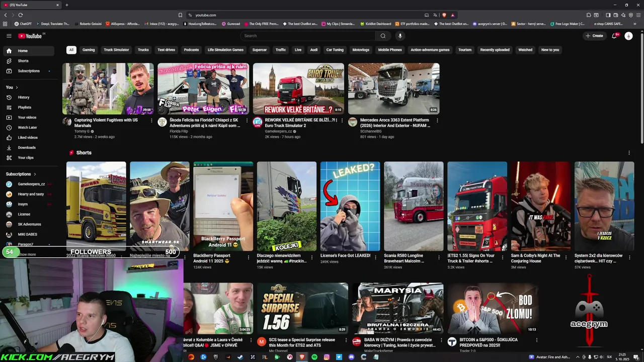Open Steam from the taskbar
The height and width of the screenshot is (362, 644).
240,357
